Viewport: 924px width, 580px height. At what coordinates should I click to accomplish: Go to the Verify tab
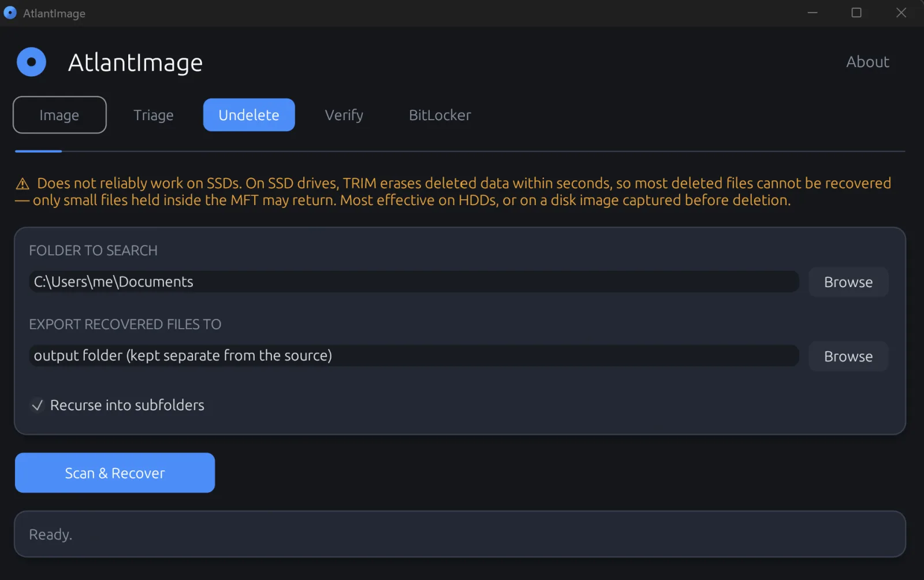[x=344, y=115]
